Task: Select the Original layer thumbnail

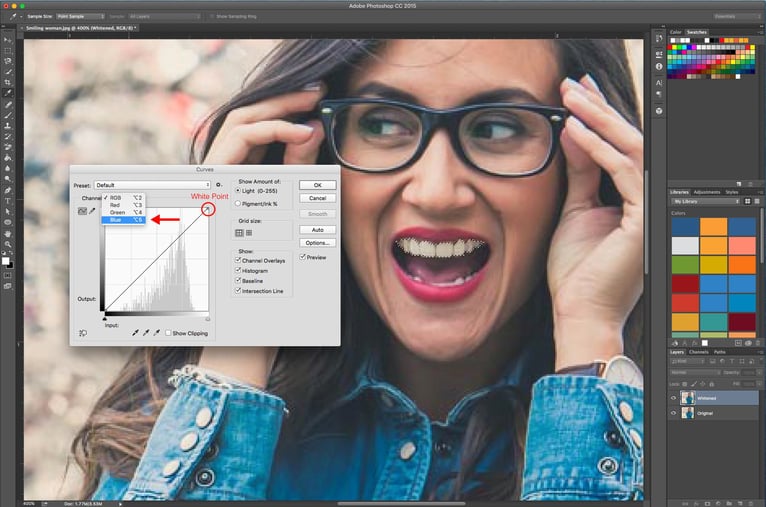Action: 687,413
